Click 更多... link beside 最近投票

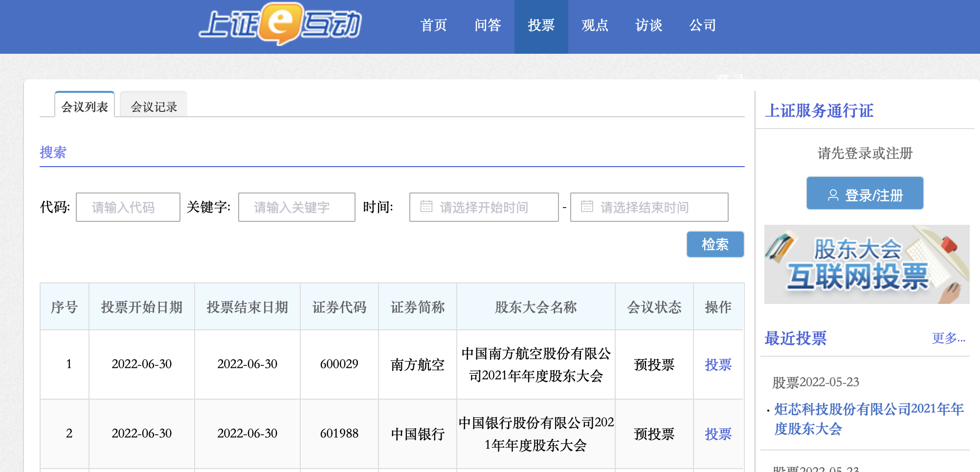[x=948, y=338]
